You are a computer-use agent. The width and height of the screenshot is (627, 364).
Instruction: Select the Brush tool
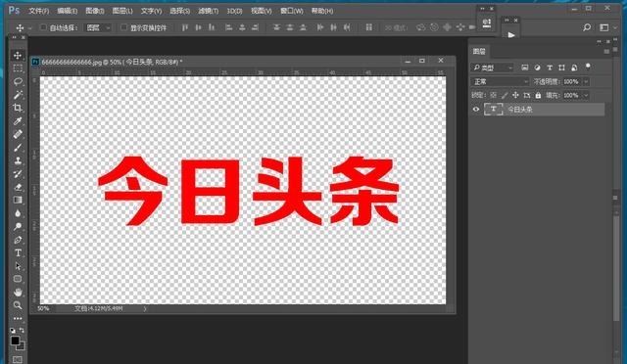pyautogui.click(x=18, y=148)
